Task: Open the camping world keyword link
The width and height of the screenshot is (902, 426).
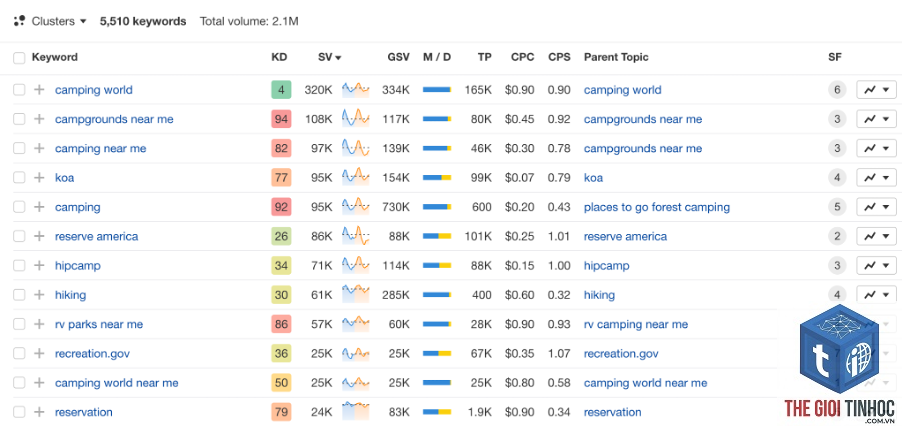Action: point(94,90)
